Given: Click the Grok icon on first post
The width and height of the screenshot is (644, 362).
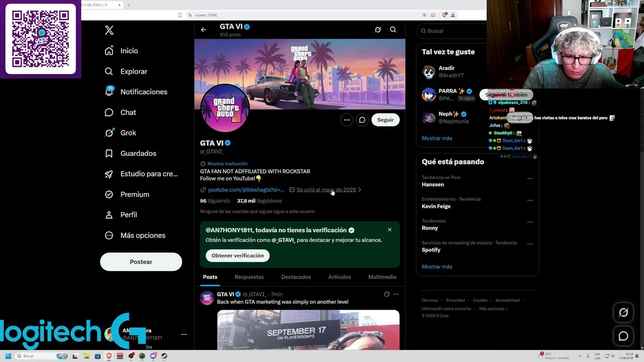Looking at the screenshot, I should [386, 294].
